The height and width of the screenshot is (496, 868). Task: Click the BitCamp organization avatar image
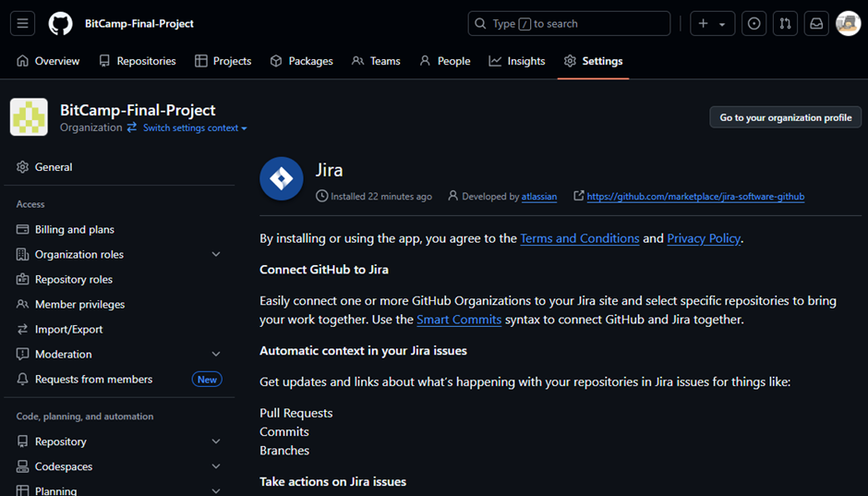tap(29, 116)
